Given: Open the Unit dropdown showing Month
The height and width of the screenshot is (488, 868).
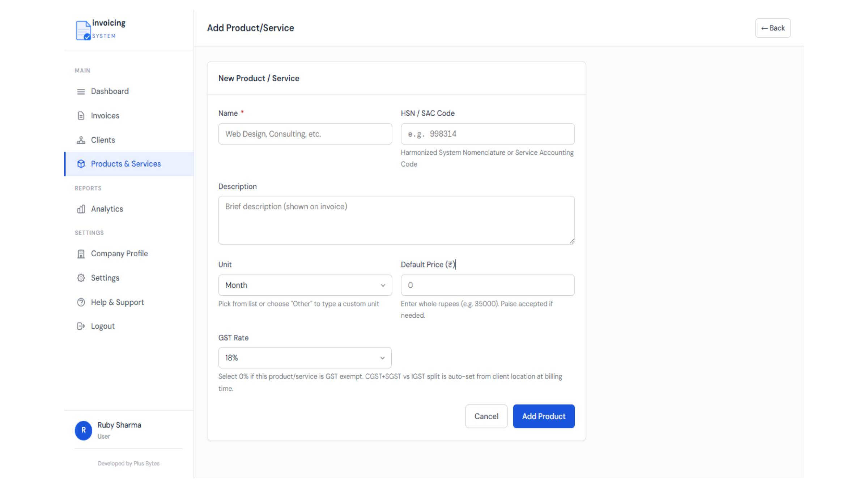Looking at the screenshot, I should (305, 285).
